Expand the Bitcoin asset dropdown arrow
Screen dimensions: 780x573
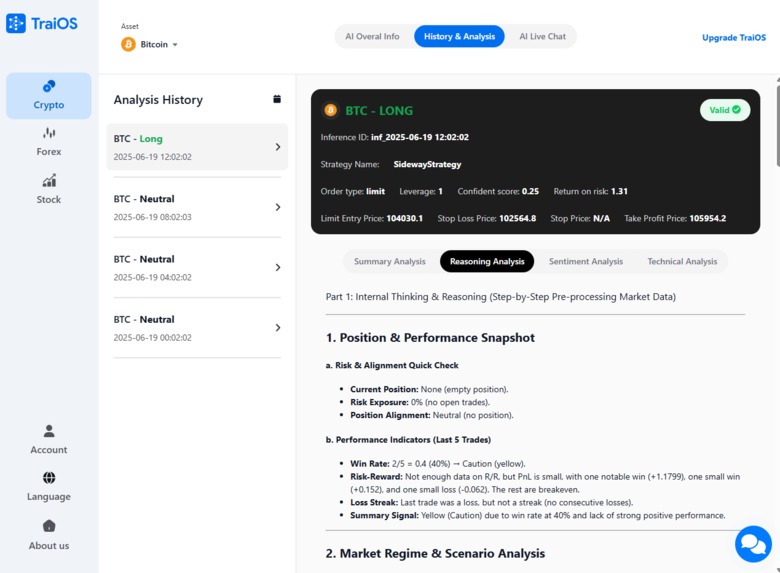[175, 45]
